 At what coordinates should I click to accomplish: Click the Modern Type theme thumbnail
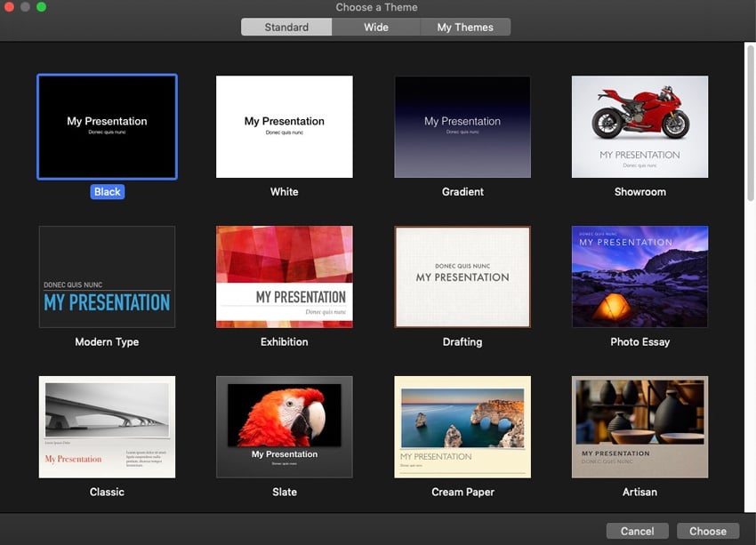[107, 277]
